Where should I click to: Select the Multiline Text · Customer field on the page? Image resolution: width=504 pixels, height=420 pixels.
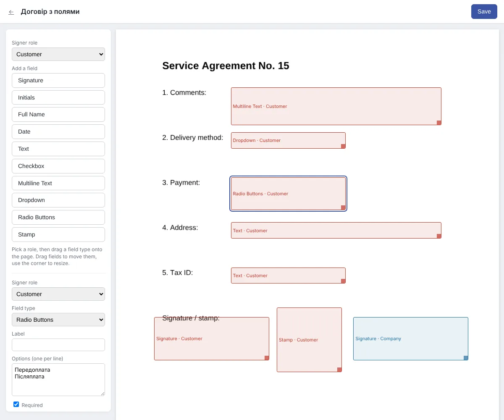click(336, 106)
